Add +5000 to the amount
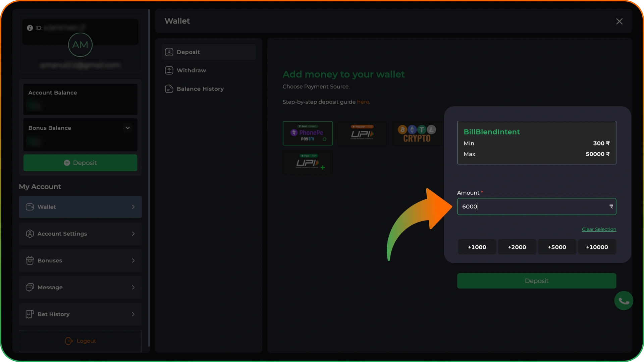 click(x=557, y=247)
